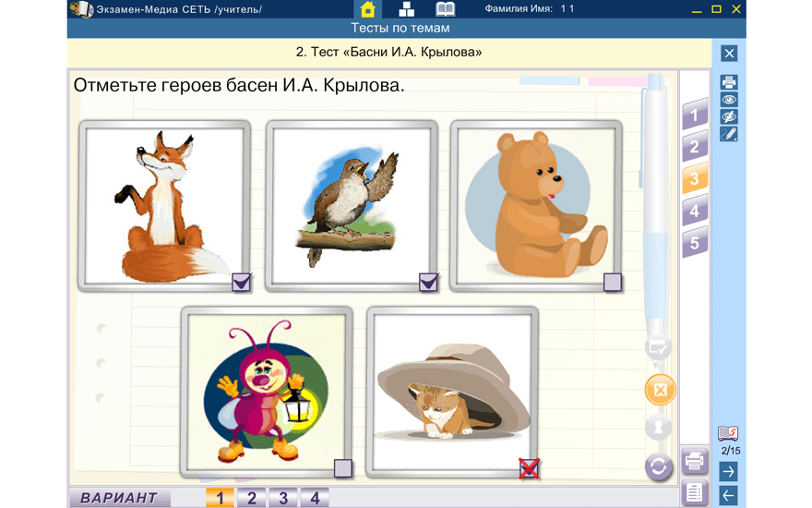The image size is (812, 508).
Task: Go back with the left arrow button
Action: pos(729,496)
